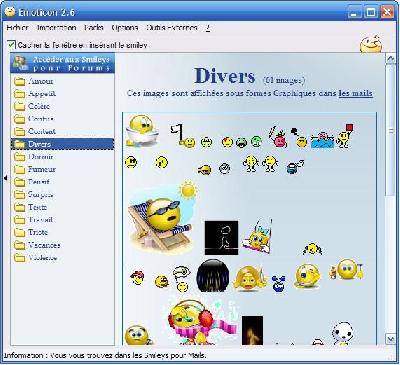Toggle the hide window when inserting smiley checkbox
The height and width of the screenshot is (365, 400).
(12, 44)
